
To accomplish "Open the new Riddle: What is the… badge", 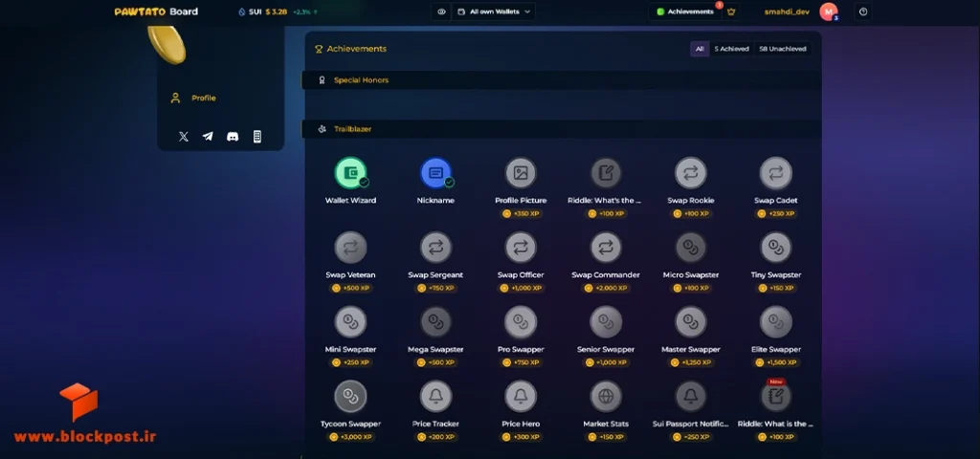I will [x=775, y=396].
